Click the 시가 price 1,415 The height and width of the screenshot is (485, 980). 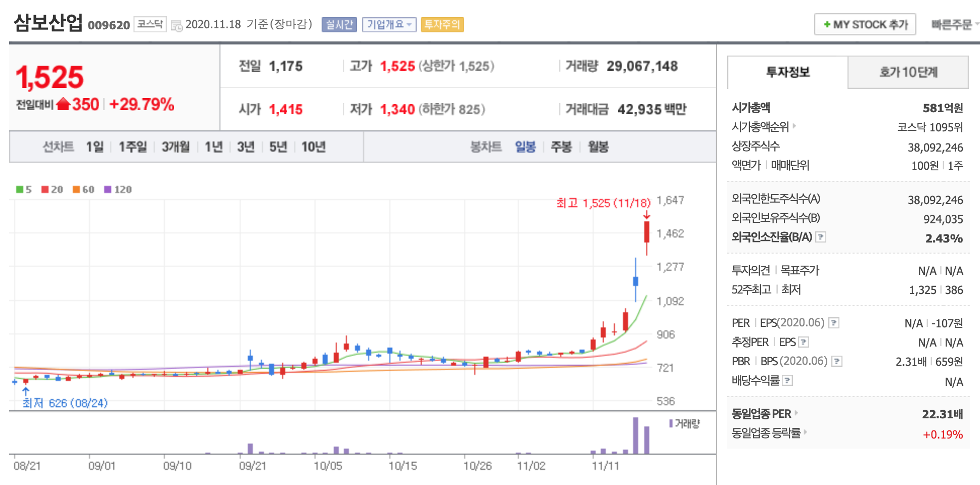point(286,110)
